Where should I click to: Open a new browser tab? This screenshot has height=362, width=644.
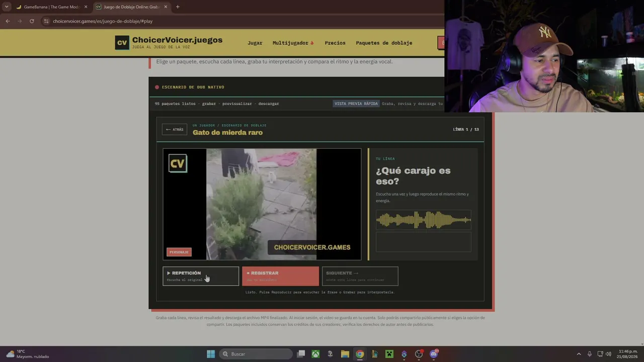click(x=178, y=7)
